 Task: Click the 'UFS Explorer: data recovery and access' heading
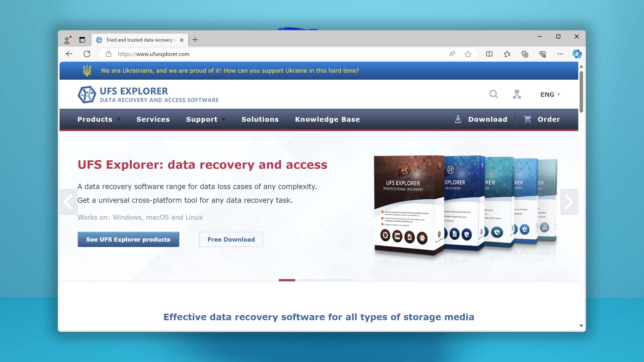tap(203, 165)
